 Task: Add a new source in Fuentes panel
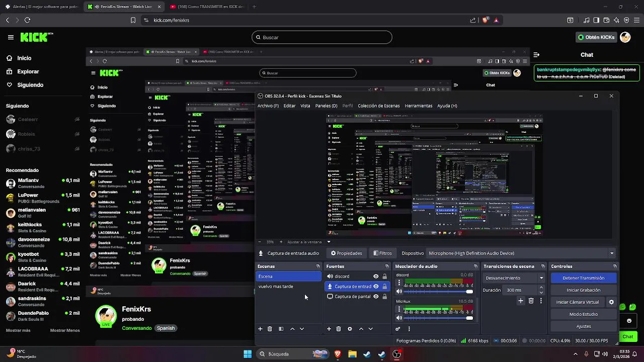coord(329,329)
